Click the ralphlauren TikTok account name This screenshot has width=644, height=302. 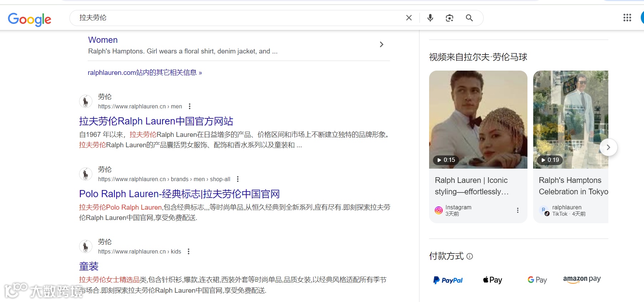tap(567, 207)
